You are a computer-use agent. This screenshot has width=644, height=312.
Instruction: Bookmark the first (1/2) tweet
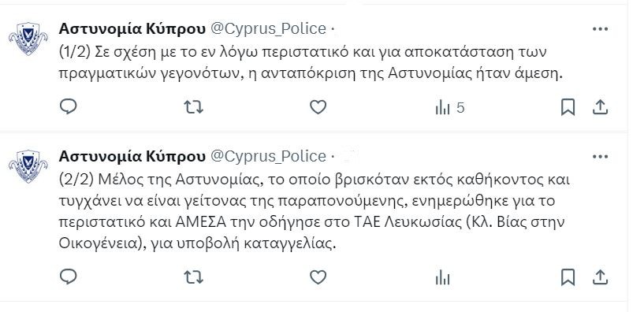(x=568, y=108)
